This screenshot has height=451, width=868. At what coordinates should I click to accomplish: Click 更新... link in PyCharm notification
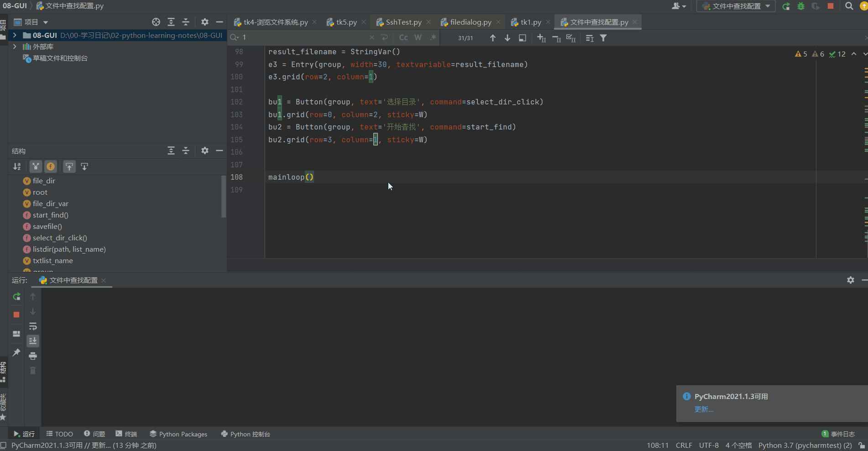coord(704,409)
